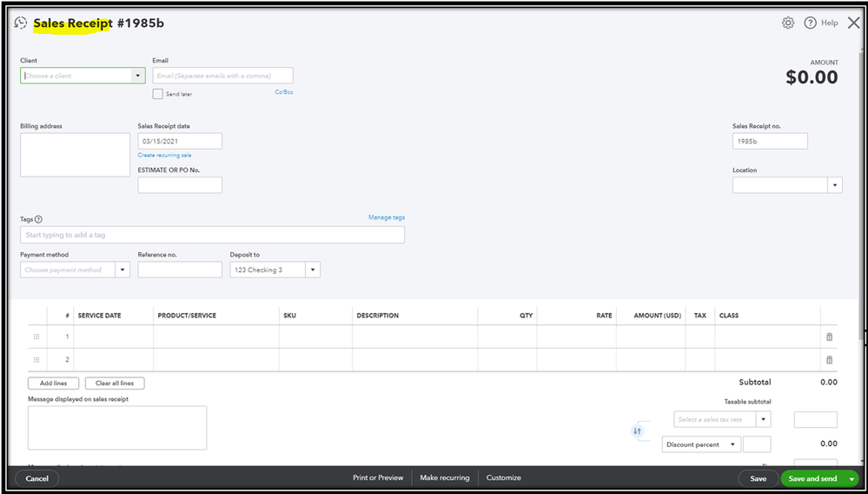Open the Cc/Bcc link
Image resolution: width=868 pixels, height=494 pixels.
pyautogui.click(x=284, y=92)
